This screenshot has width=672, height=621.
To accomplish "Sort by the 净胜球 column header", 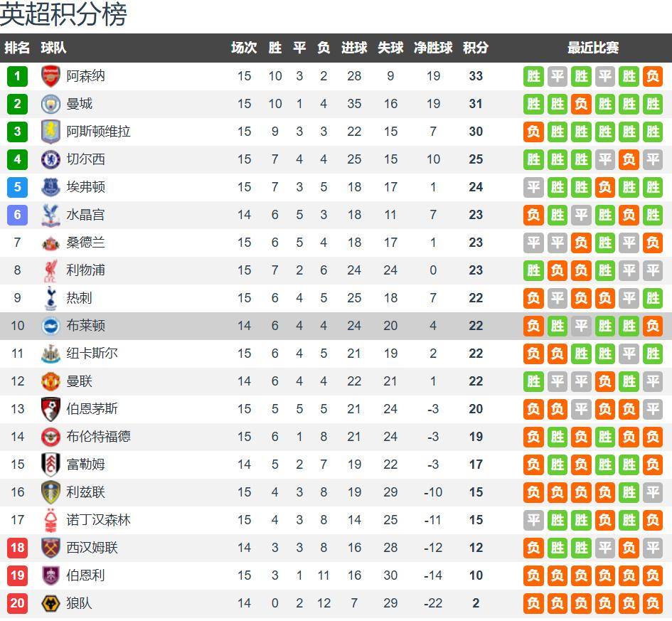I will pos(433,48).
